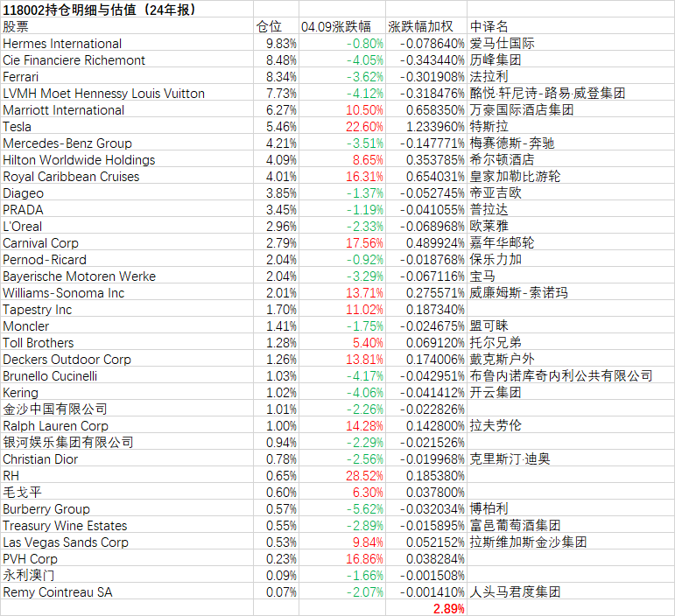Click the 历峰集团 translation cell
Image resolution: width=675 pixels, height=616 pixels.
[571, 59]
